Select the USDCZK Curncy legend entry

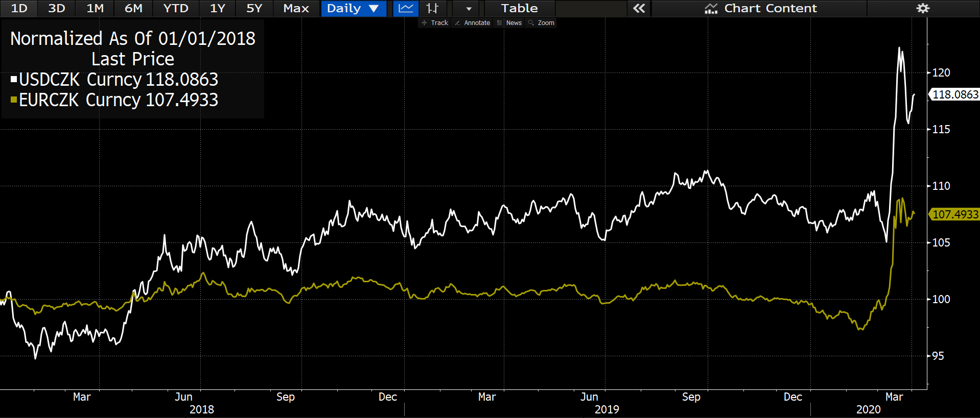click(x=114, y=79)
